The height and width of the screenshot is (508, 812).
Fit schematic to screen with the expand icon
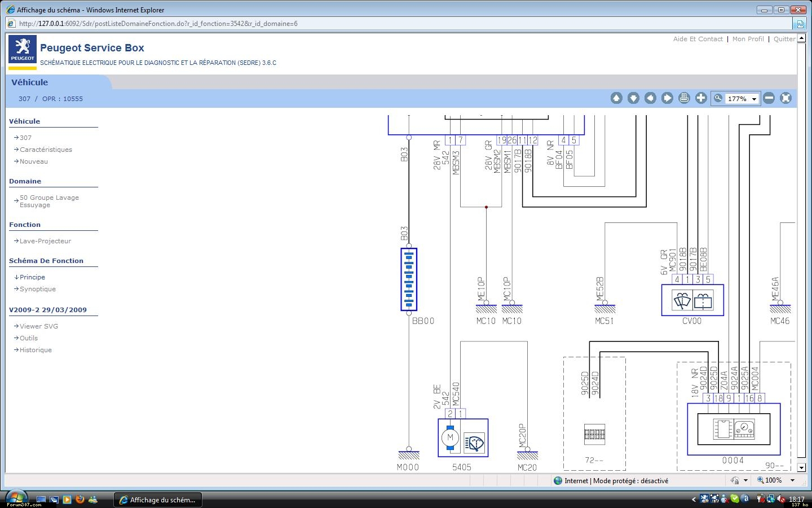[785, 98]
